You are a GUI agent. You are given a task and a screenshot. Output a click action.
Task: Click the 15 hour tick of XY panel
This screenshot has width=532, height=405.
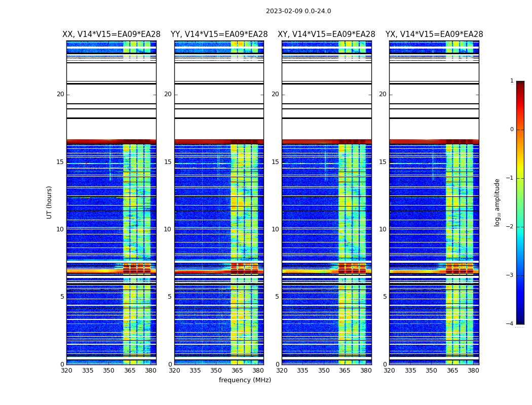(x=275, y=162)
